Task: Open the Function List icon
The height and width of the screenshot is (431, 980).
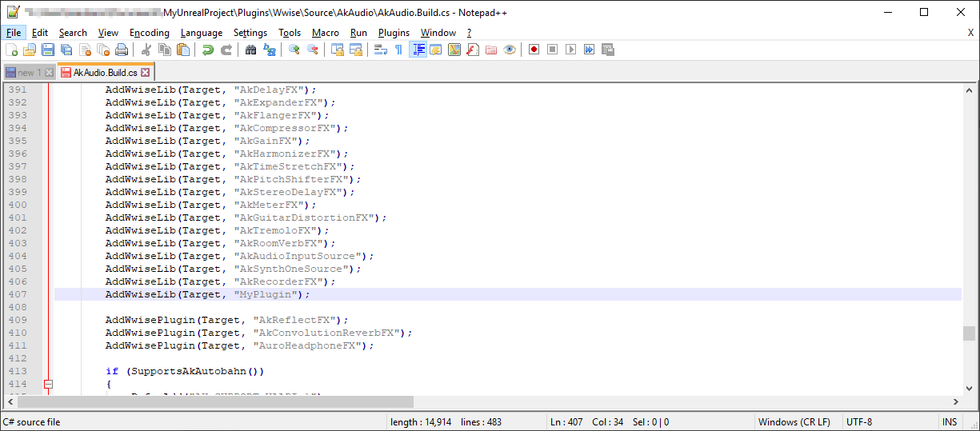Action: click(473, 50)
